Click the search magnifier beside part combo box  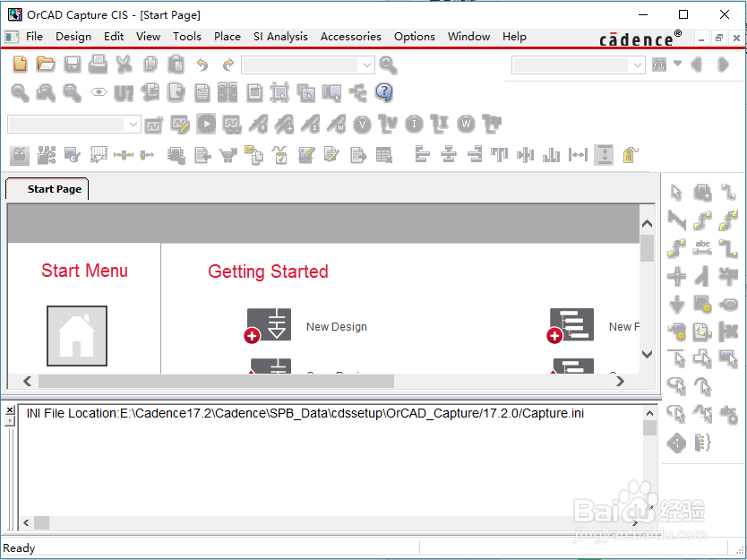388,65
